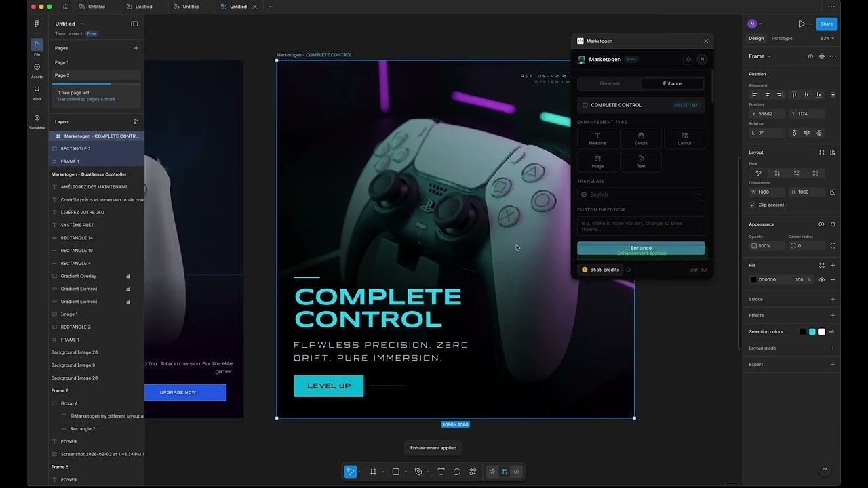Image resolution: width=868 pixels, height=488 pixels.
Task: Uncheck the Clip content checkbox
Action: [752, 205]
